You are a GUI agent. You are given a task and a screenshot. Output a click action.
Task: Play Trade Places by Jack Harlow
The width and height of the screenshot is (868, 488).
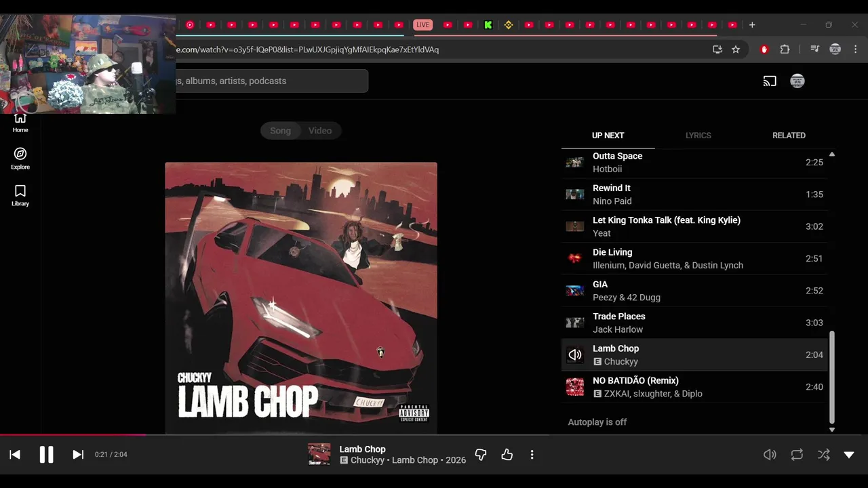click(x=694, y=323)
